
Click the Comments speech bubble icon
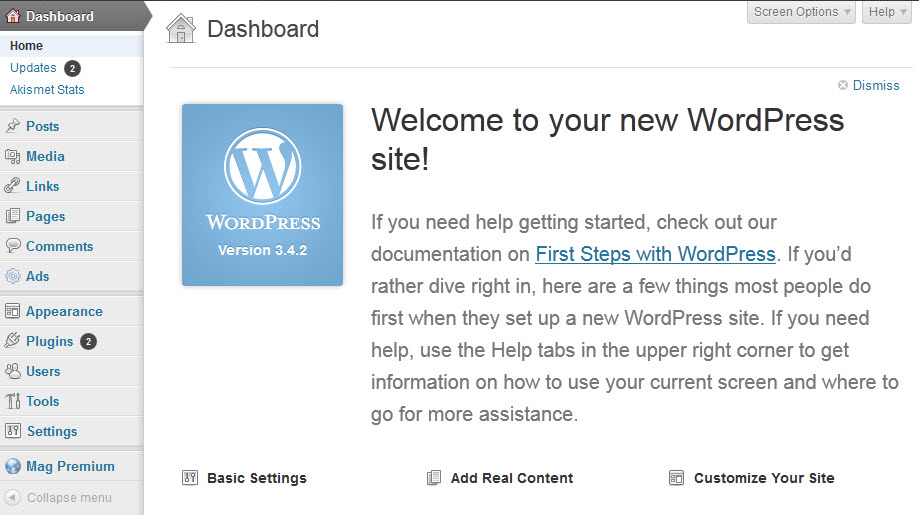point(13,246)
